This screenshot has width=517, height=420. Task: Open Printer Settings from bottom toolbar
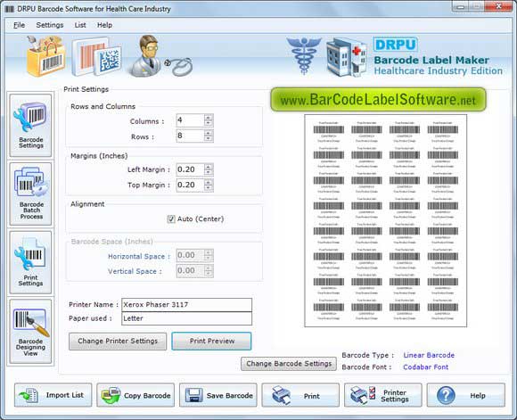tap(383, 395)
